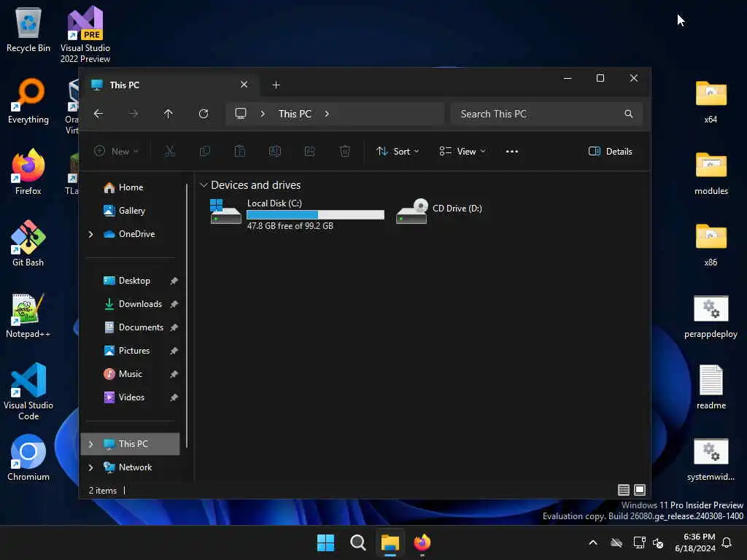The width and height of the screenshot is (747, 560).
Task: Open taskbar Search
Action: click(x=357, y=542)
